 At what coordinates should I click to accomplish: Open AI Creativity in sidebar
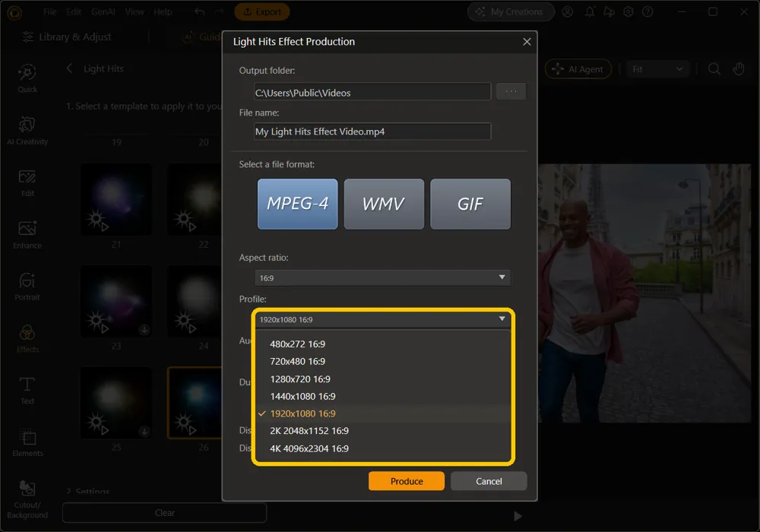click(x=27, y=131)
